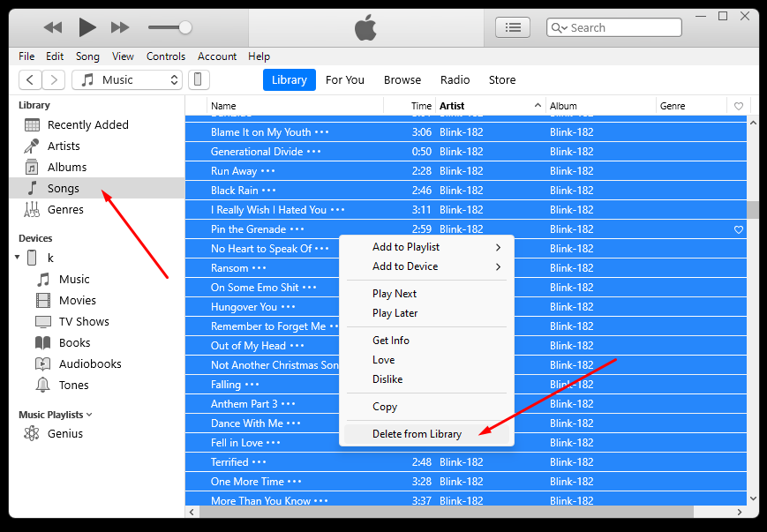
Task: Select Recently Added in the sidebar
Action: coord(97,124)
